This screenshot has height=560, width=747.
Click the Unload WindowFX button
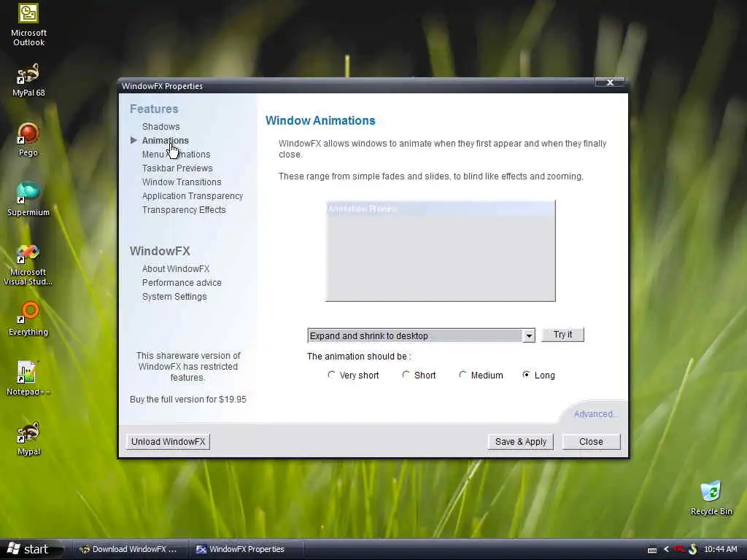click(x=169, y=441)
